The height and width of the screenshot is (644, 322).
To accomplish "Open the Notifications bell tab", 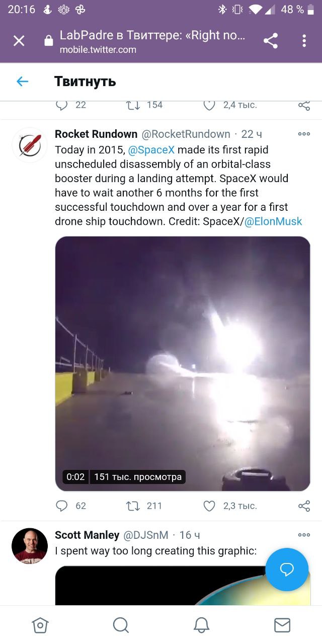I will (201, 625).
